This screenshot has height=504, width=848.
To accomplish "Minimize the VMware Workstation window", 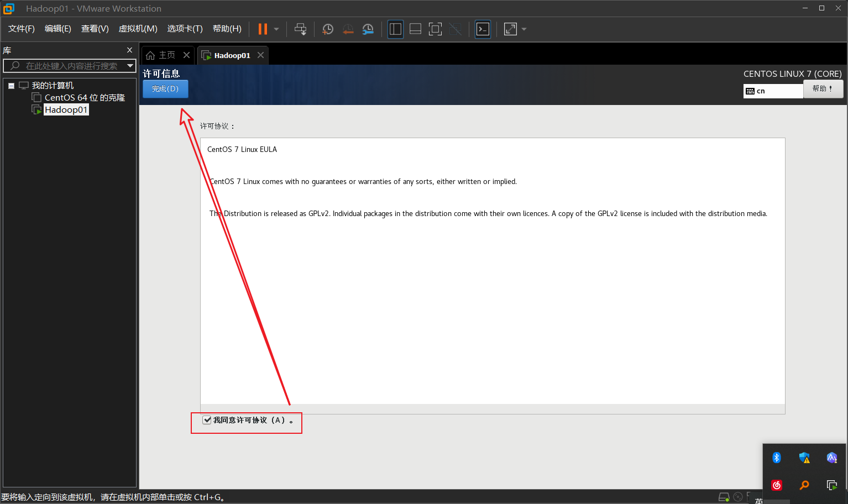I will click(x=805, y=8).
